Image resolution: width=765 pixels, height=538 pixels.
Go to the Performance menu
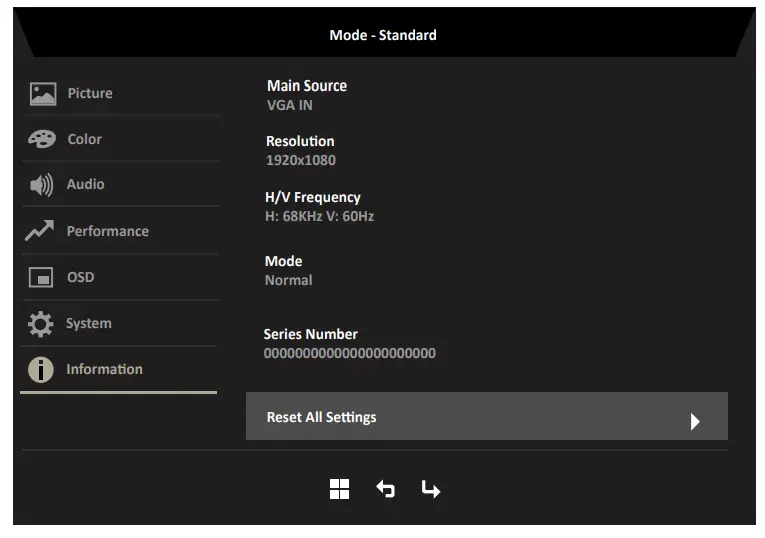pyautogui.click(x=107, y=232)
